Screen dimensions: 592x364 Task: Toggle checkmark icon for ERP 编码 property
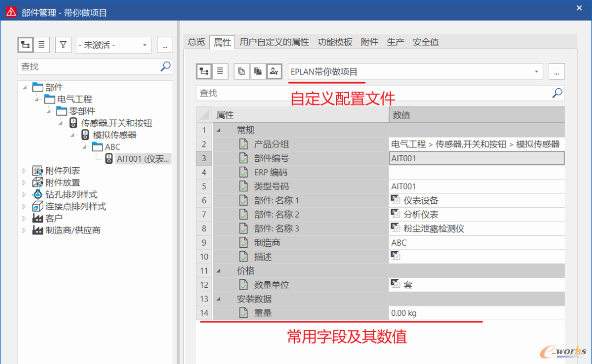tap(243, 172)
